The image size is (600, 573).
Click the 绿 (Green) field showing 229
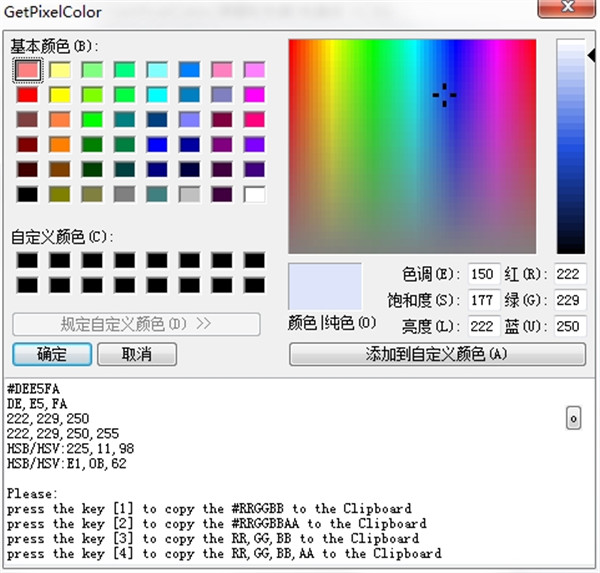click(569, 300)
